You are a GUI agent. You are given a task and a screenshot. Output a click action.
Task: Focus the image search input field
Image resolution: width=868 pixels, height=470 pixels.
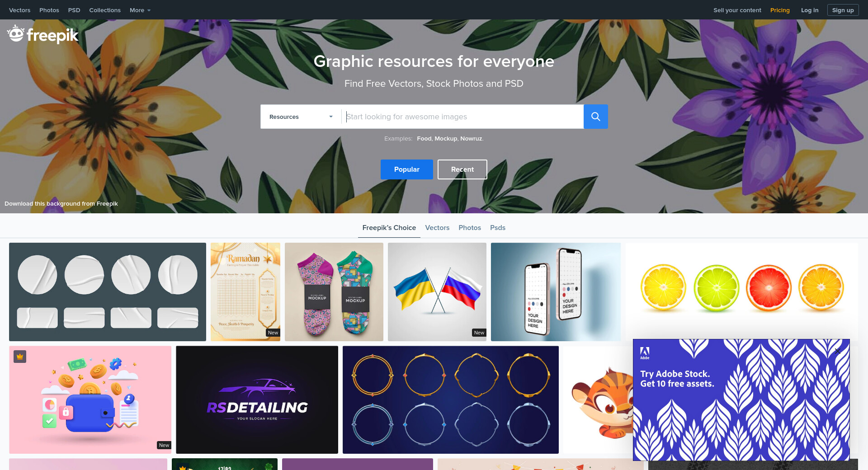(462, 117)
